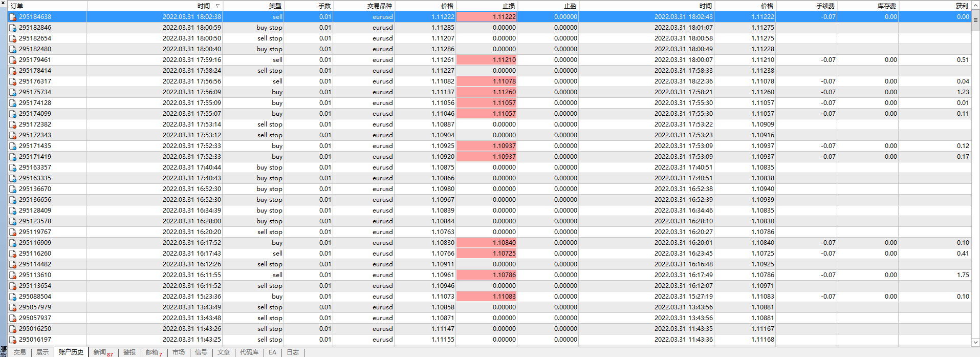Sort by the 获利 column header

pyautogui.click(x=935, y=6)
